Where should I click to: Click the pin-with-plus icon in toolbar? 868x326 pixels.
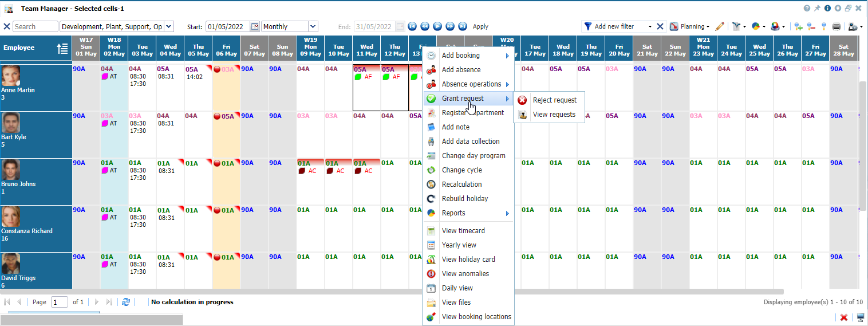pyautogui.click(x=798, y=26)
